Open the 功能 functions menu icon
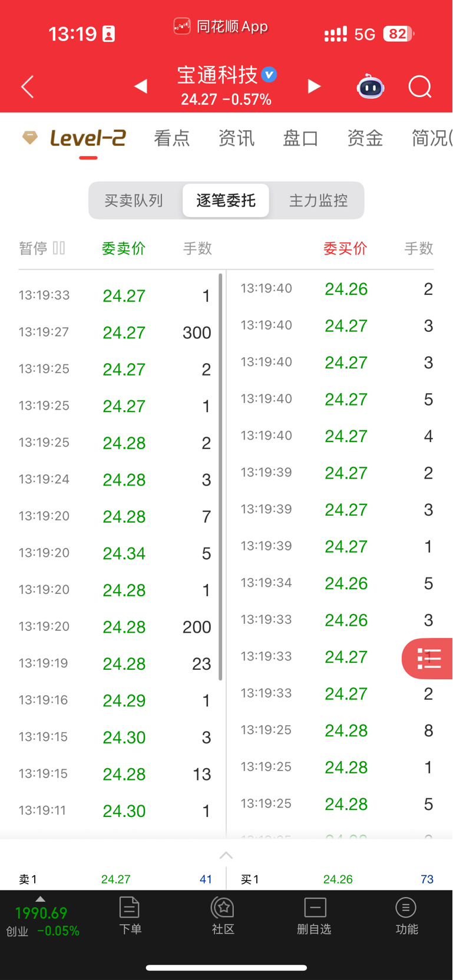This screenshot has height=980, width=453. pyautogui.click(x=406, y=915)
